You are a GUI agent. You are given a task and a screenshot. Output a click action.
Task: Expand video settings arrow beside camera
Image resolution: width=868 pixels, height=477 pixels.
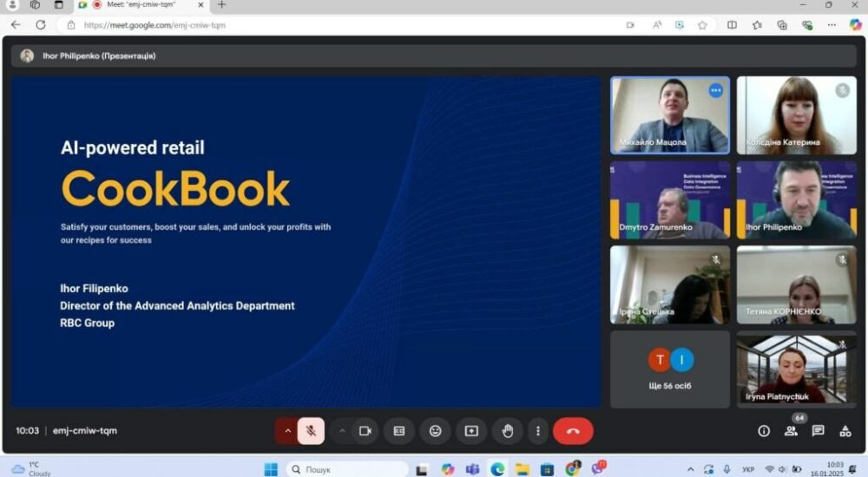click(342, 431)
